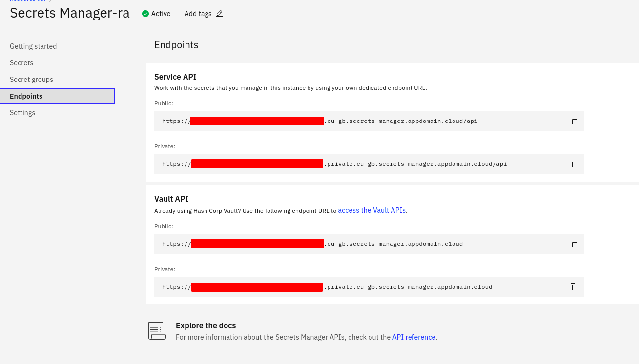Image resolution: width=639 pixels, height=364 pixels.
Task: Open the Settings sidebar item
Action: coord(22,113)
